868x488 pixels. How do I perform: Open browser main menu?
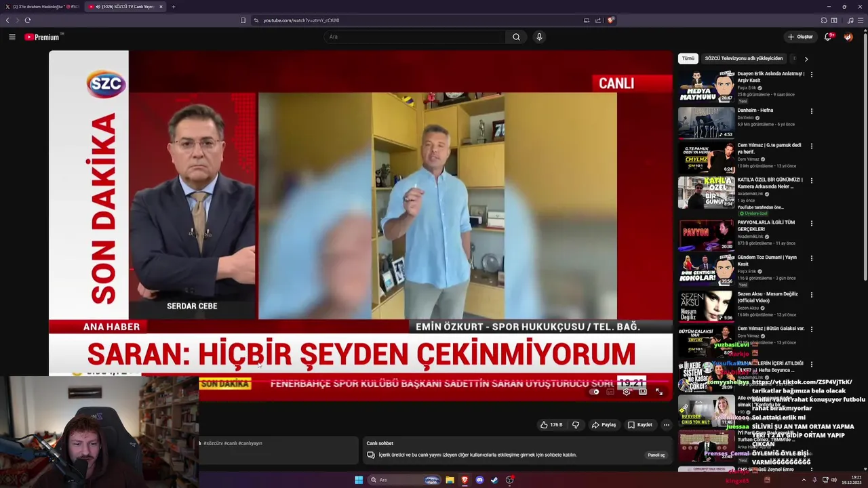[861, 20]
